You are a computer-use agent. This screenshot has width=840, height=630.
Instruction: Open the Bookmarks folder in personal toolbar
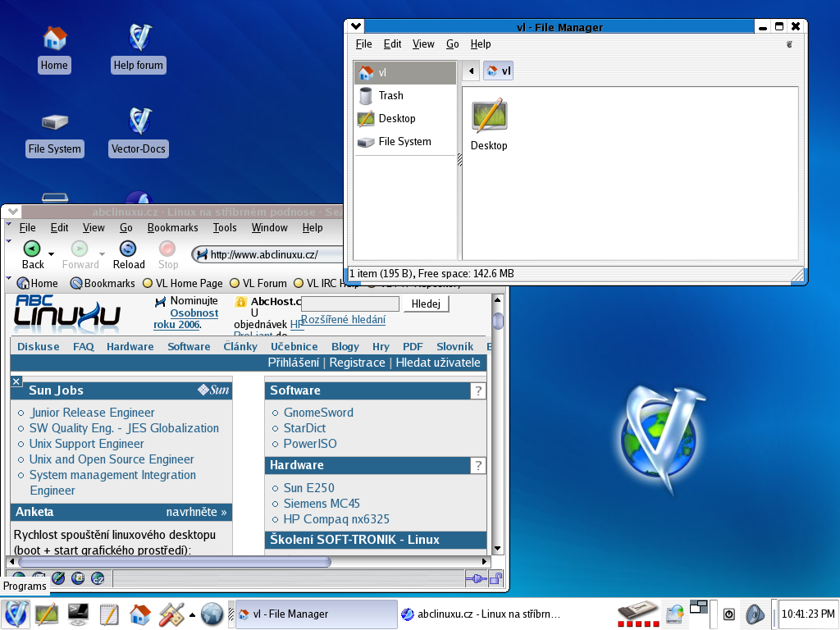pos(103,283)
